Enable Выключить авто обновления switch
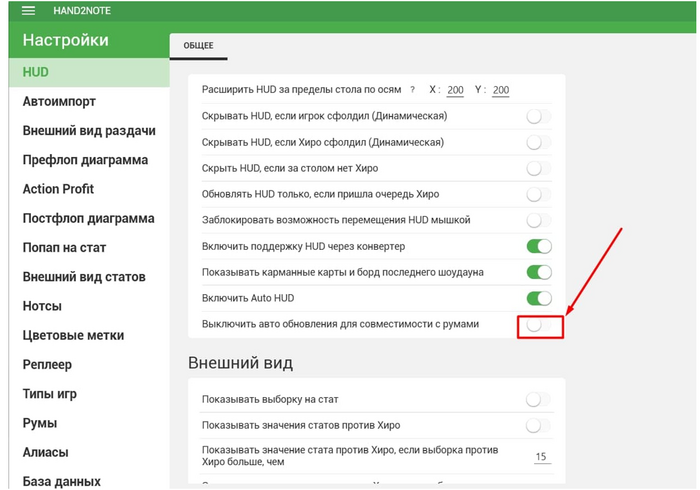 click(x=539, y=325)
